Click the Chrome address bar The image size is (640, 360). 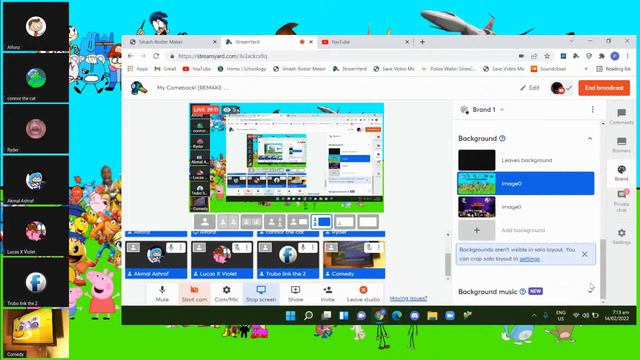343,56
